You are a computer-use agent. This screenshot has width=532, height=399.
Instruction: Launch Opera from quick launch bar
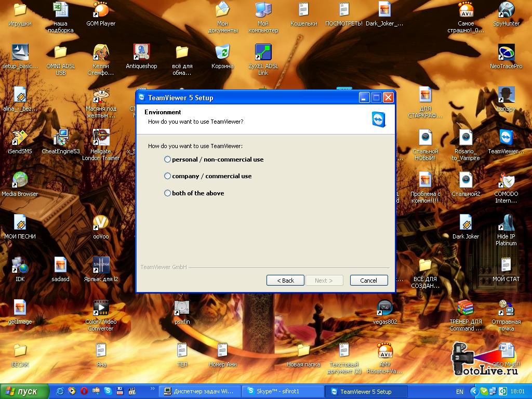[x=84, y=391]
